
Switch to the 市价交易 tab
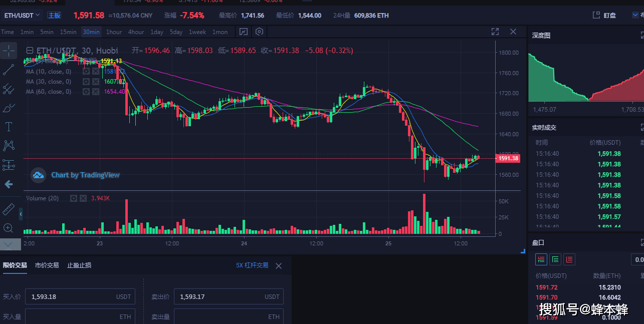[x=47, y=265]
